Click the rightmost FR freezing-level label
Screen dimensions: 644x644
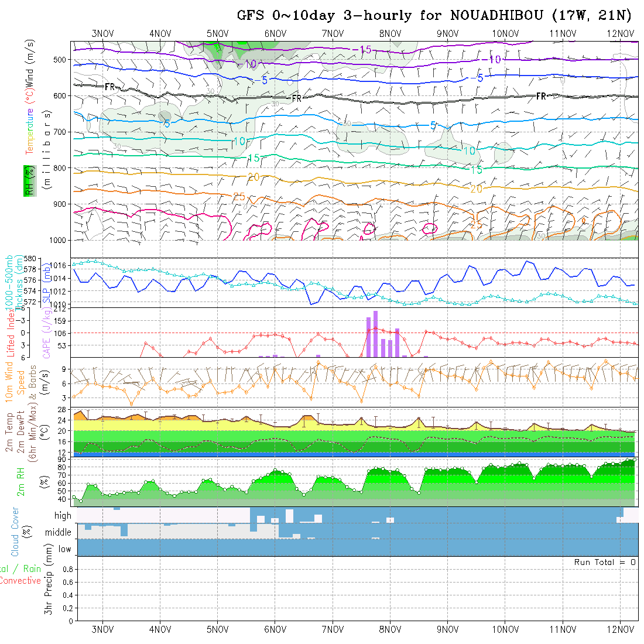(541, 96)
